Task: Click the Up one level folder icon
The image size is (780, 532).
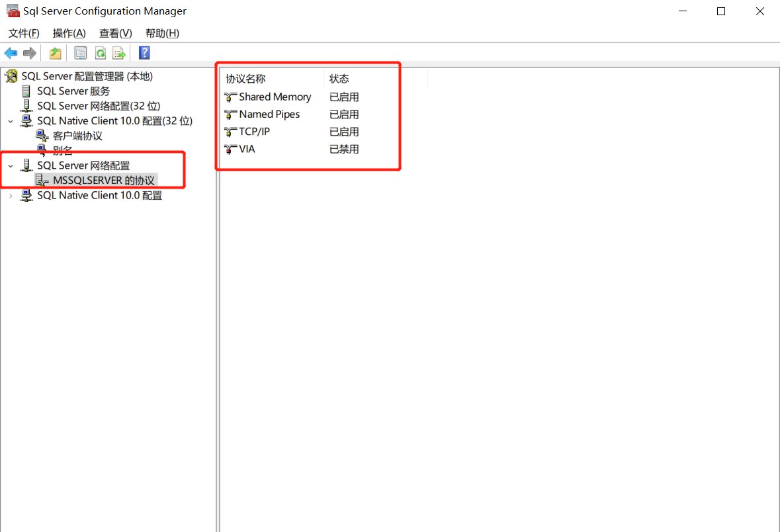Action: (55, 53)
